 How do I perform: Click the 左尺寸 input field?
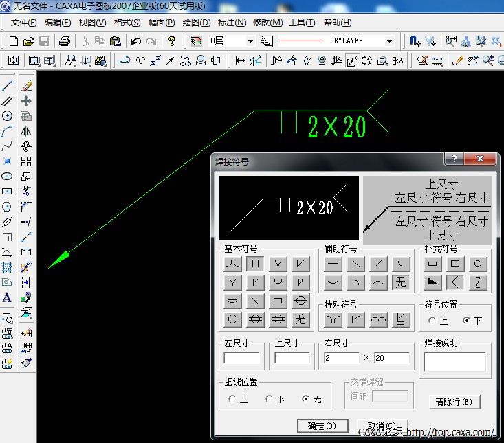241,358
